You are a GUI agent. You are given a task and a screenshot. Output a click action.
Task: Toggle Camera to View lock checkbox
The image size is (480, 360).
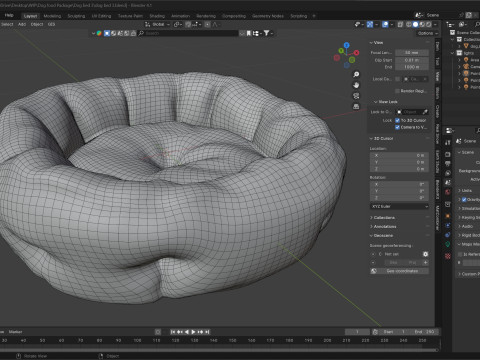397,127
